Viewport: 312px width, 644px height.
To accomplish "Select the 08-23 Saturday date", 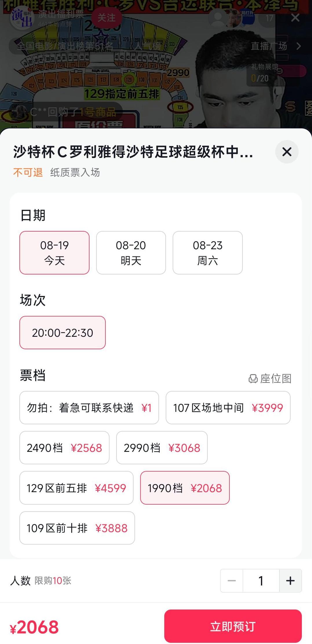I will [x=208, y=253].
